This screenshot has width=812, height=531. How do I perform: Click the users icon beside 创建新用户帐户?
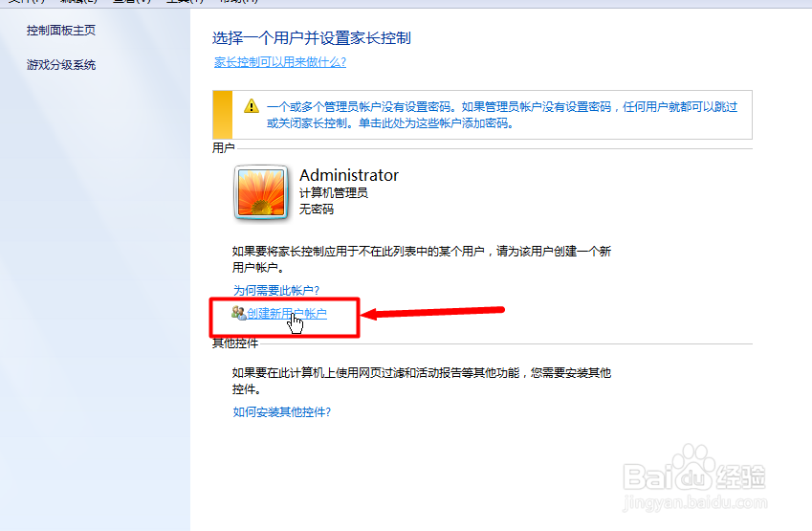click(x=238, y=313)
